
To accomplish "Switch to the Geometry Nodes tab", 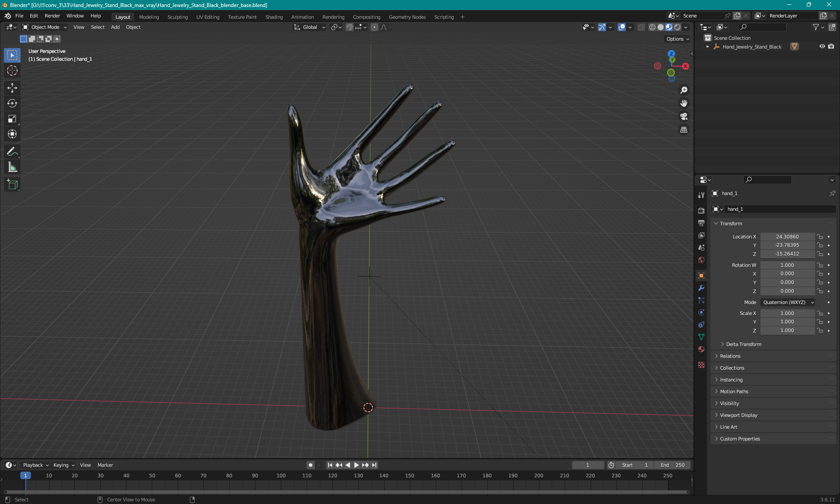I will click(x=407, y=17).
